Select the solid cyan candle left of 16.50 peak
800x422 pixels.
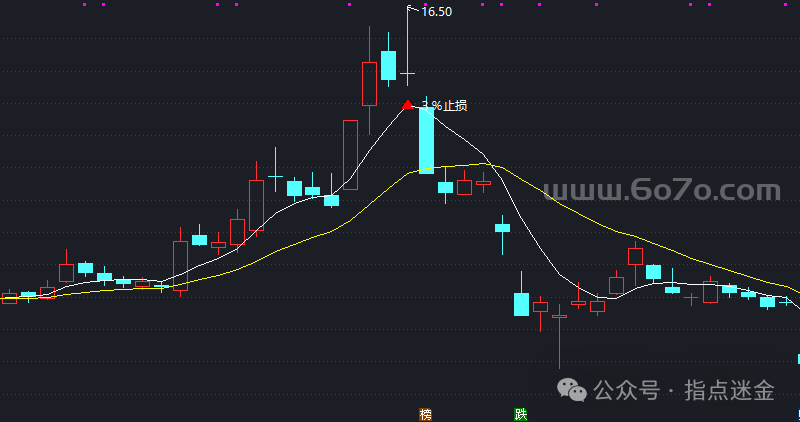pos(389,65)
